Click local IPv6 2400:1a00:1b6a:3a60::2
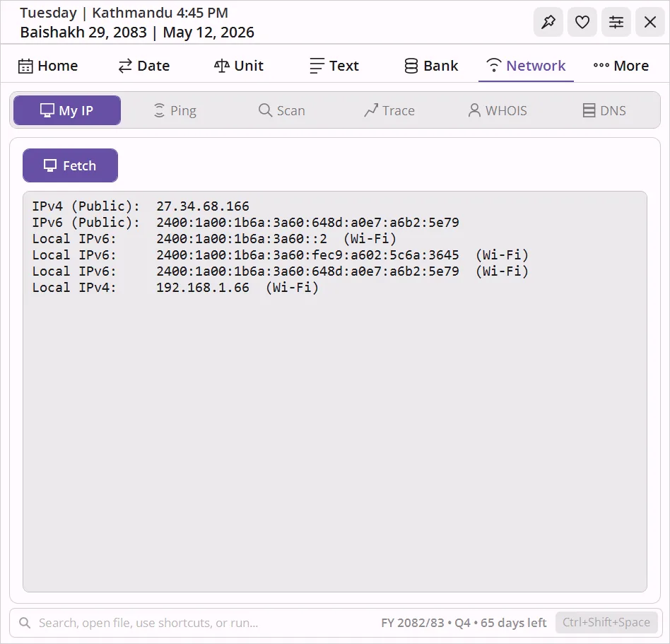Image resolution: width=670 pixels, height=644 pixels. (242, 238)
